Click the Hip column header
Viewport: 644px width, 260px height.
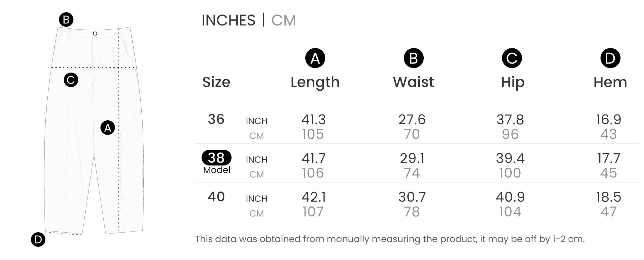click(x=513, y=82)
